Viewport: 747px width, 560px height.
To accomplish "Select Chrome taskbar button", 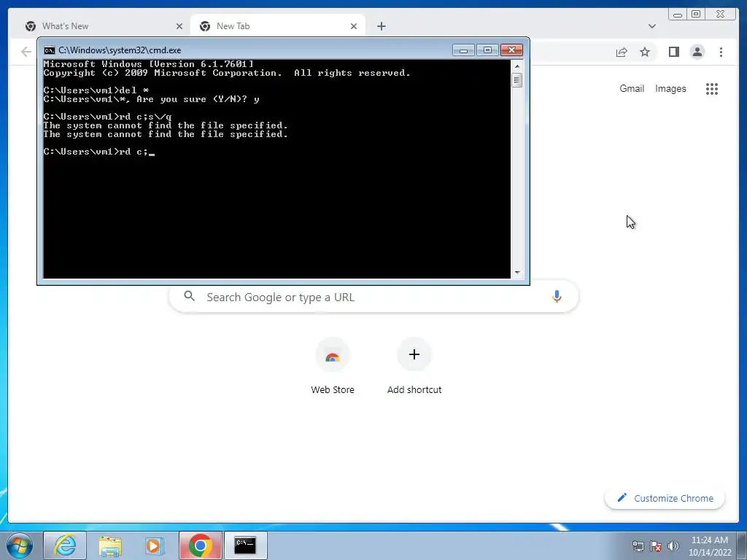I will point(200,545).
